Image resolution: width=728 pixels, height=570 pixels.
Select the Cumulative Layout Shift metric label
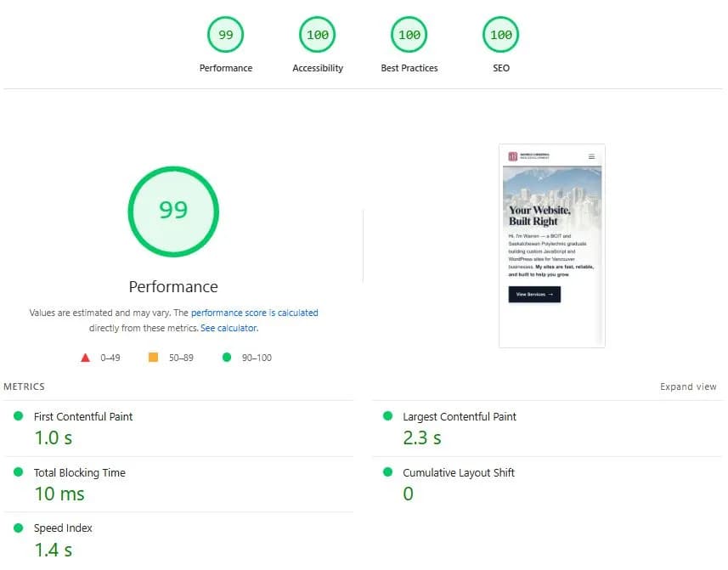[x=458, y=472]
